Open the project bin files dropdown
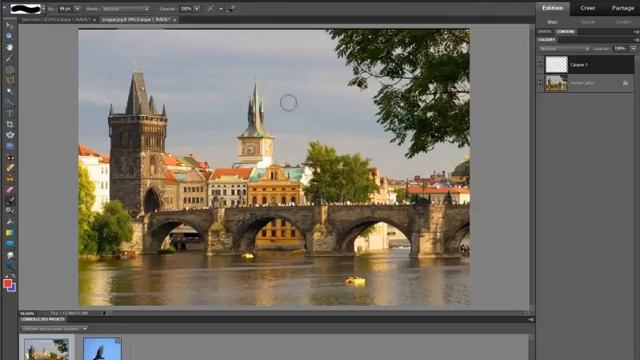The width and height of the screenshot is (640, 360). pyautogui.click(x=54, y=329)
